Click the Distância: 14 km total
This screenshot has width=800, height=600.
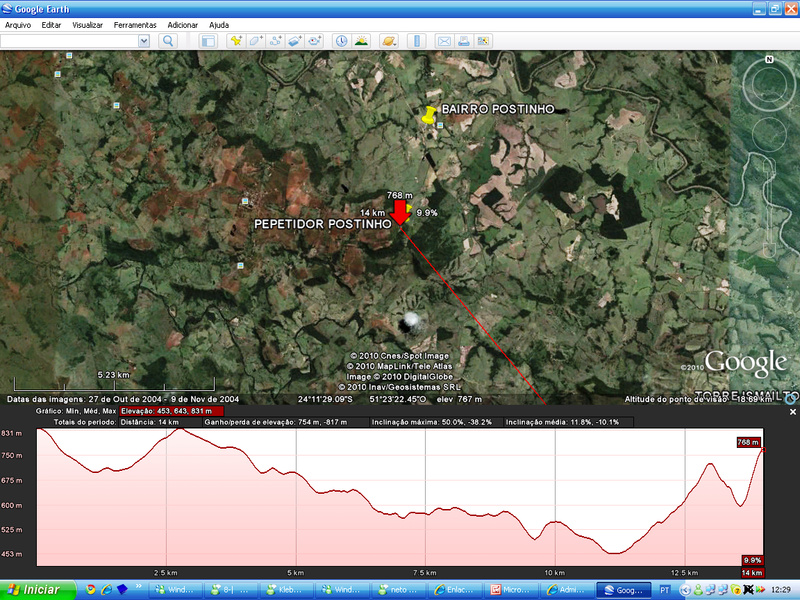tap(149, 422)
